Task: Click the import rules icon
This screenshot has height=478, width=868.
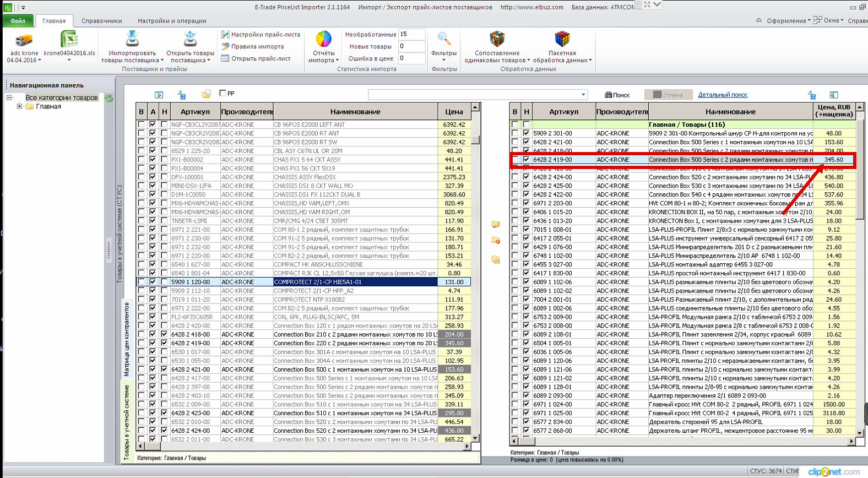Action: [225, 46]
